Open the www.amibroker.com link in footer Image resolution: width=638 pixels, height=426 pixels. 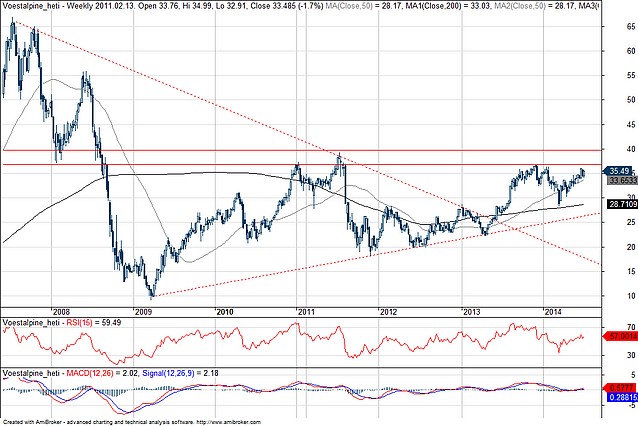click(x=229, y=422)
